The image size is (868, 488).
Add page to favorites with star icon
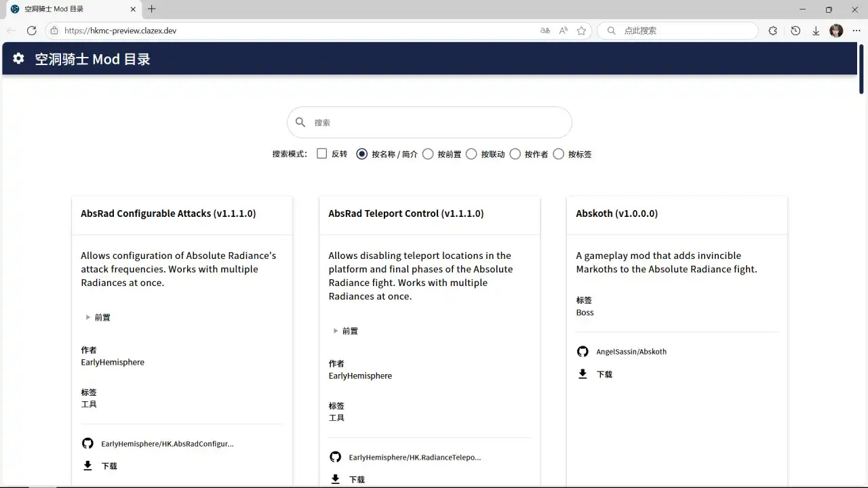581,30
